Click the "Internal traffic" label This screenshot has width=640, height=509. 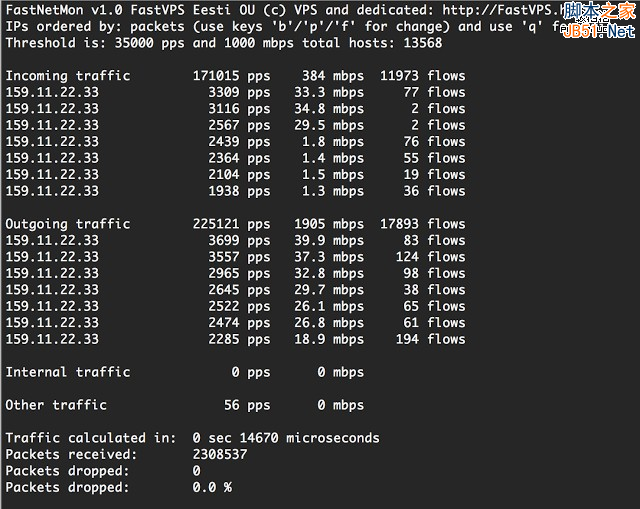click(68, 372)
